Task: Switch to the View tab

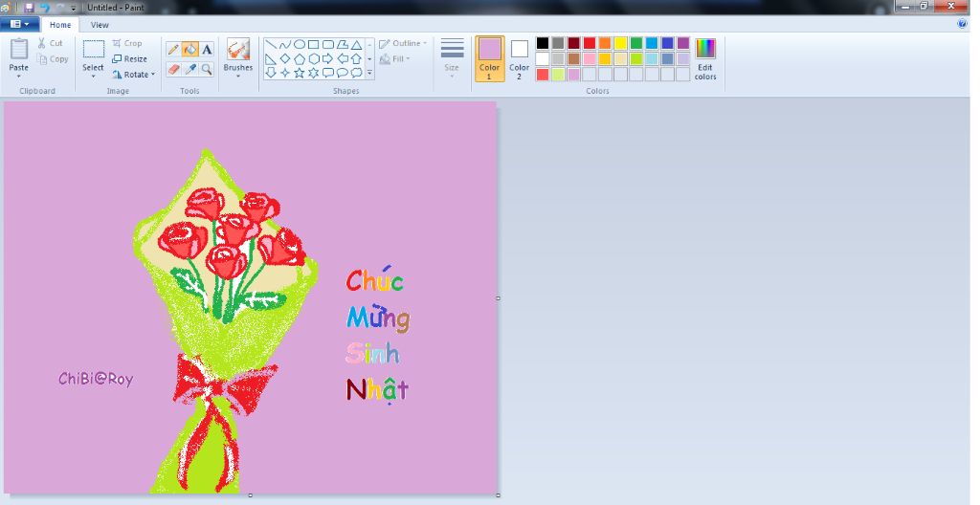Action: coord(100,25)
